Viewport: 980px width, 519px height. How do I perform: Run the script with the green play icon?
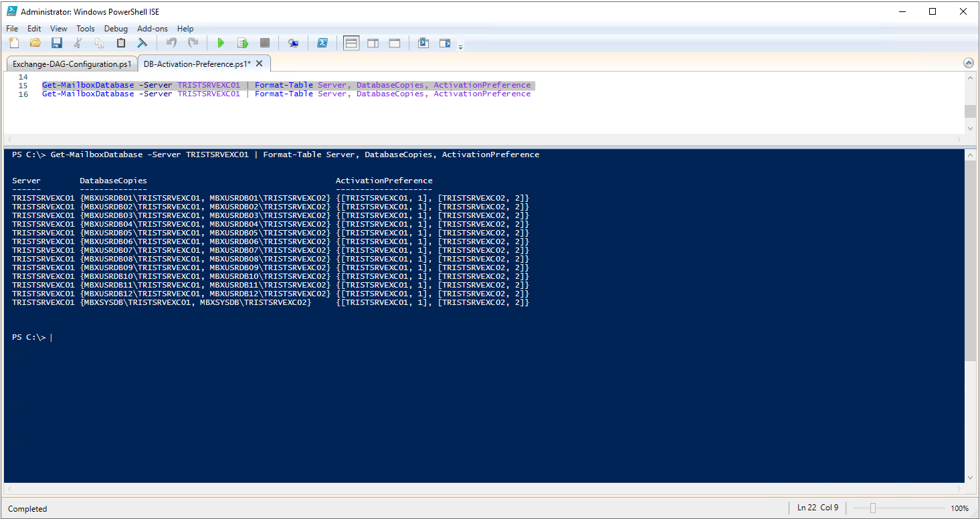(x=221, y=43)
